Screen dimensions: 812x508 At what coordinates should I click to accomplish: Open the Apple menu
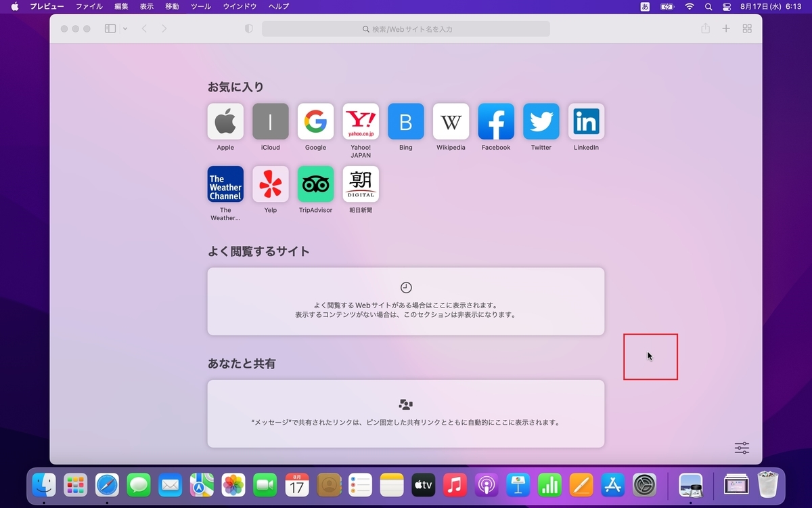pos(15,6)
